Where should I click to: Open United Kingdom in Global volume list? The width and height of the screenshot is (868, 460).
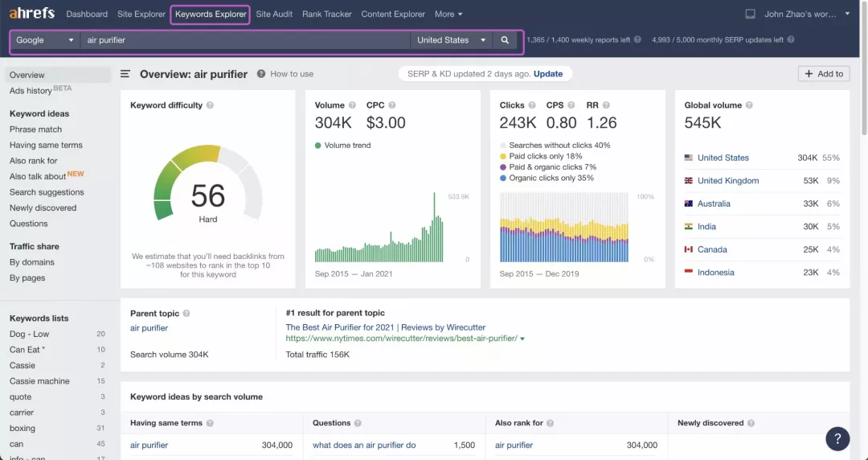[728, 181]
